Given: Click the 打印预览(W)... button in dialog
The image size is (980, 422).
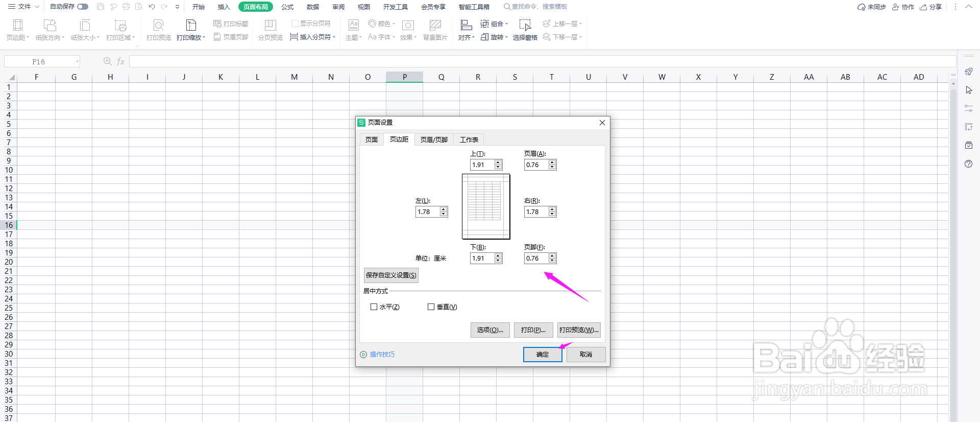Looking at the screenshot, I should point(579,330).
